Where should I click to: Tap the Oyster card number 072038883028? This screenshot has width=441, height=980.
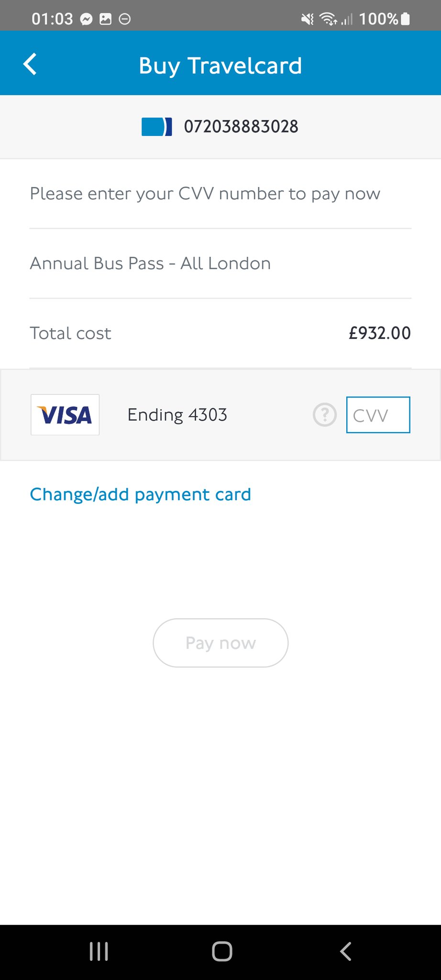[241, 127]
